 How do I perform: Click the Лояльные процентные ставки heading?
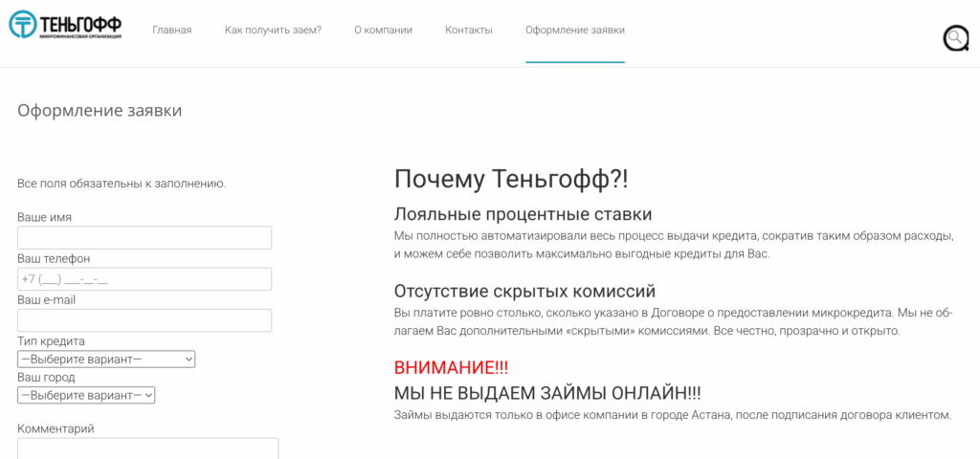523,214
